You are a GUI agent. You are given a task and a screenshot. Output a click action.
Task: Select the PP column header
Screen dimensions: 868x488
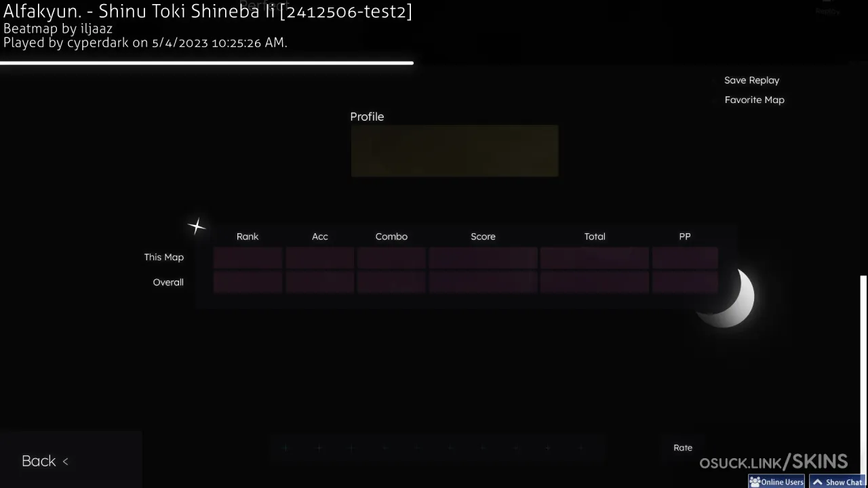coord(685,237)
